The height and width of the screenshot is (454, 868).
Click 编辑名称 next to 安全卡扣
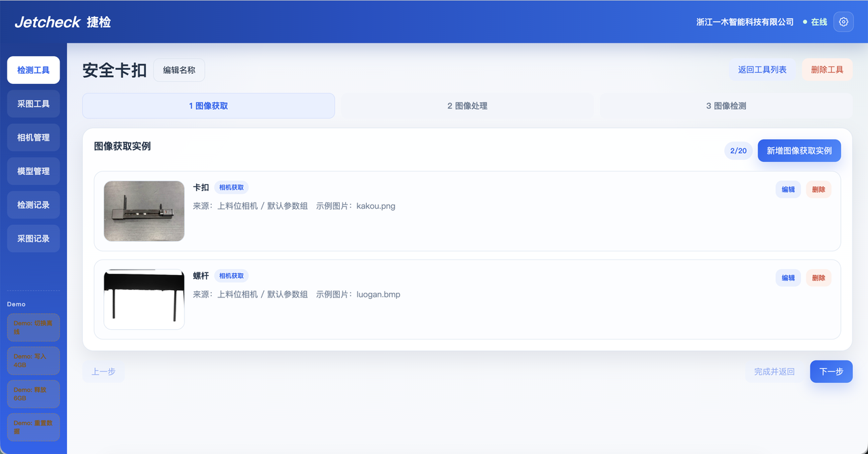tap(179, 70)
